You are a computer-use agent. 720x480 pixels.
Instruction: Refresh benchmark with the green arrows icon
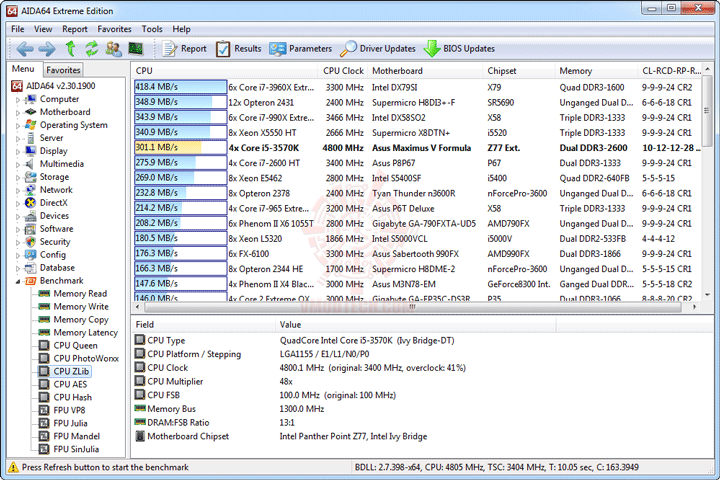92,48
